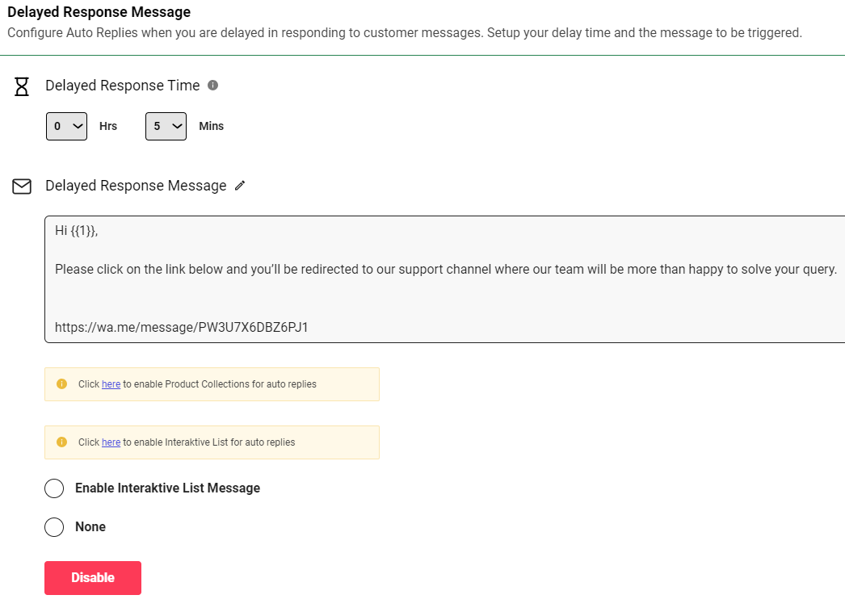Open the minutes dropdown showing 5
845x616 pixels.
click(x=166, y=126)
